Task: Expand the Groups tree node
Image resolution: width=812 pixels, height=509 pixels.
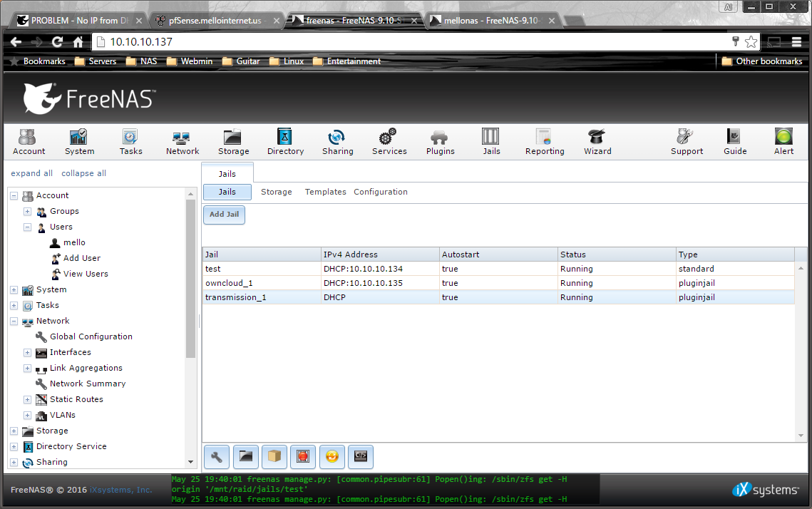Action: (x=28, y=212)
